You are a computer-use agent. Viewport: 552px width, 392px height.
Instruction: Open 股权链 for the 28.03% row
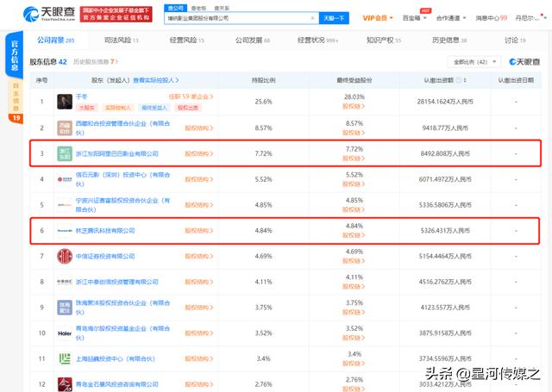(x=354, y=106)
